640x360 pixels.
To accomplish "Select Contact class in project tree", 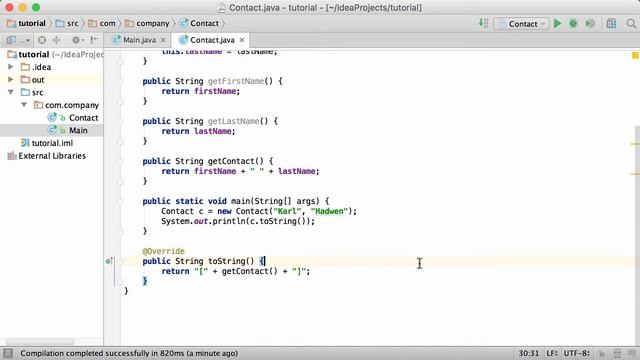I will click(51, 118).
